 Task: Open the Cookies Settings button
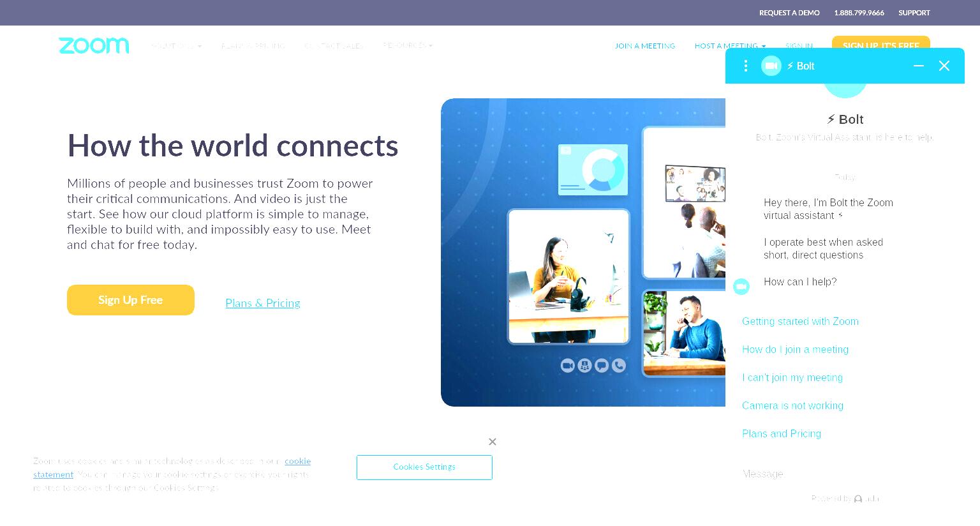pos(424,467)
